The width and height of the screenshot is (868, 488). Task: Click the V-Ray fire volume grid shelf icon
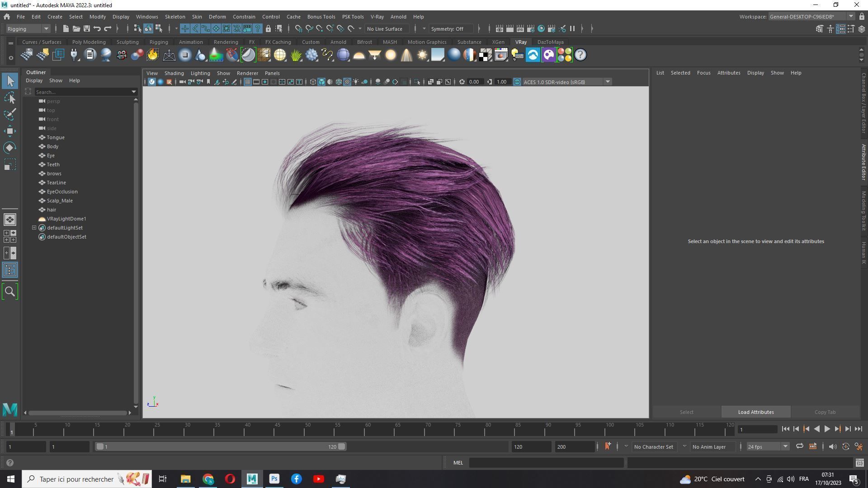(153, 55)
